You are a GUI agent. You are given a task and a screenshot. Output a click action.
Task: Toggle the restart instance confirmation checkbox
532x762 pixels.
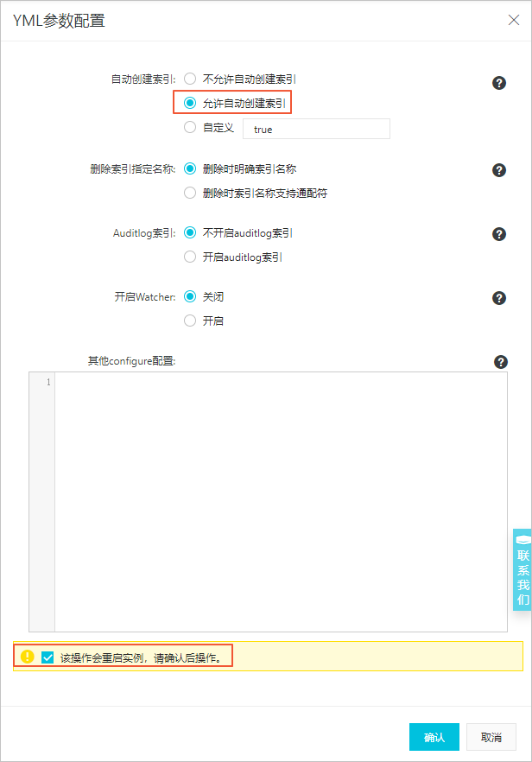pyautogui.click(x=47, y=657)
